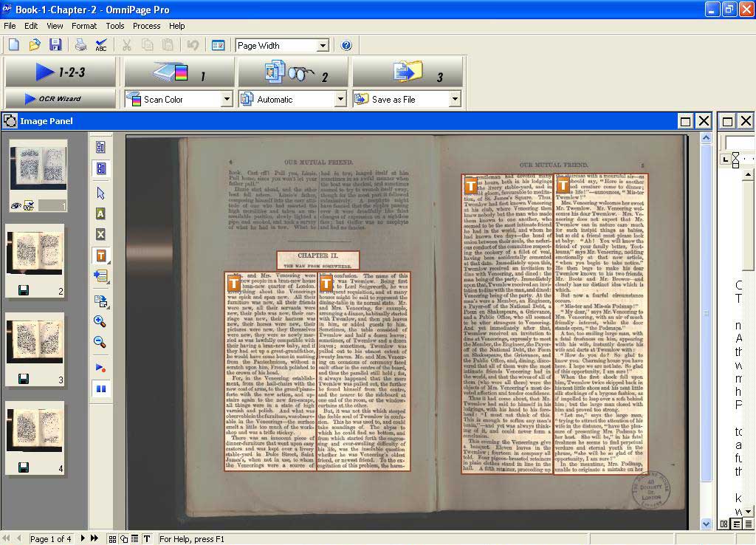Screen dimensions: 756x545
Task: Select page 1 thumbnail
Action: 38,168
